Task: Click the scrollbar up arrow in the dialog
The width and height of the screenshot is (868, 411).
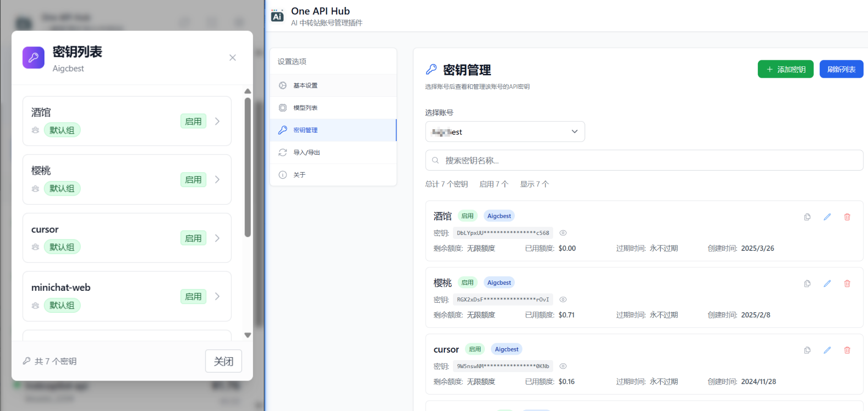Action: point(247,91)
